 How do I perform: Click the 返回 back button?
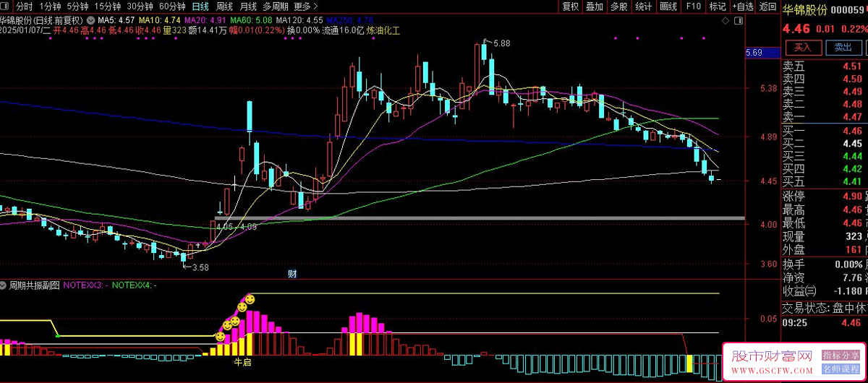(767, 7)
